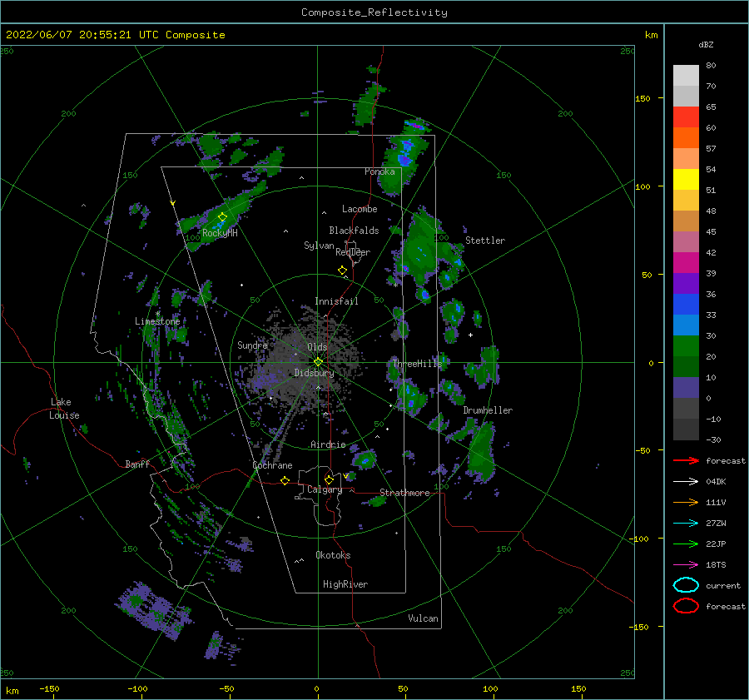Image resolution: width=749 pixels, height=700 pixels.
Task: Click the Composite_Reflectivity title
Action: (374, 12)
